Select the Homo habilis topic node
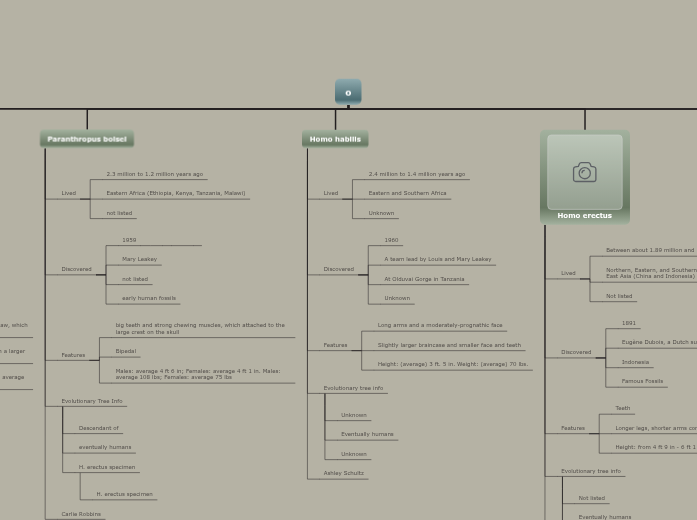The image size is (697, 520). coord(335,139)
